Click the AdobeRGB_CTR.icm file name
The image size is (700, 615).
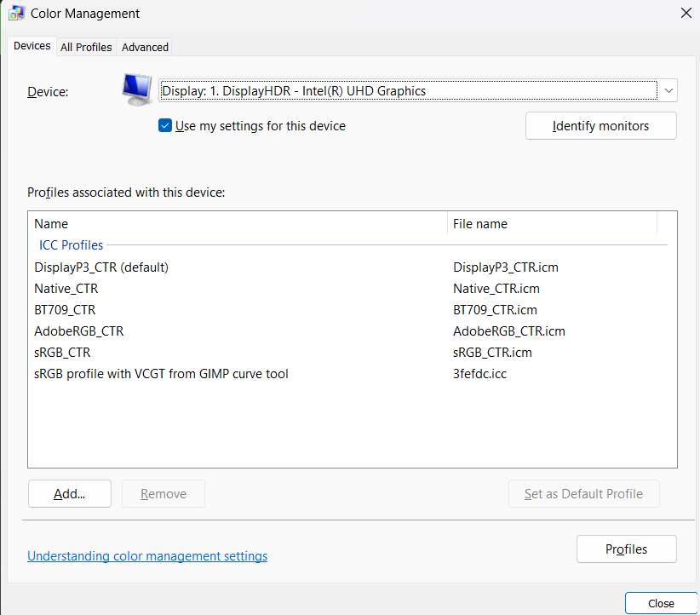[509, 331]
